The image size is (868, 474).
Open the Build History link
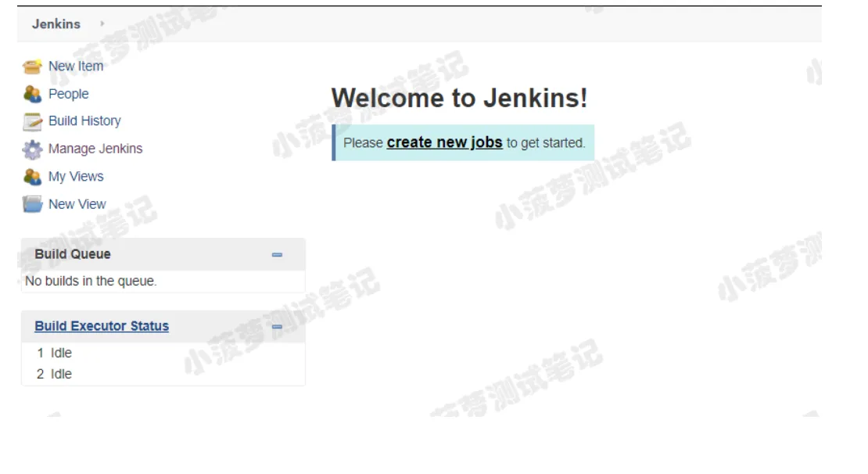point(84,121)
